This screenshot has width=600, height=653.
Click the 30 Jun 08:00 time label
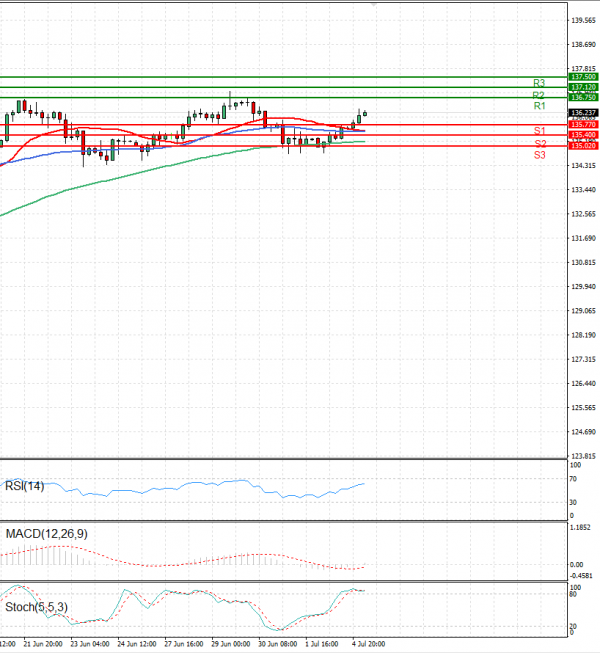click(x=276, y=645)
